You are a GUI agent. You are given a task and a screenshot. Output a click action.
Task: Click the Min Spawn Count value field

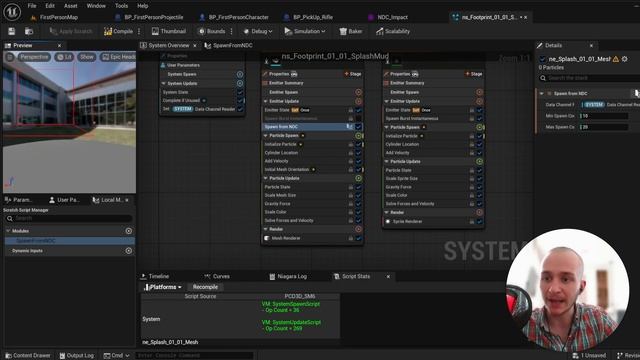[604, 116]
